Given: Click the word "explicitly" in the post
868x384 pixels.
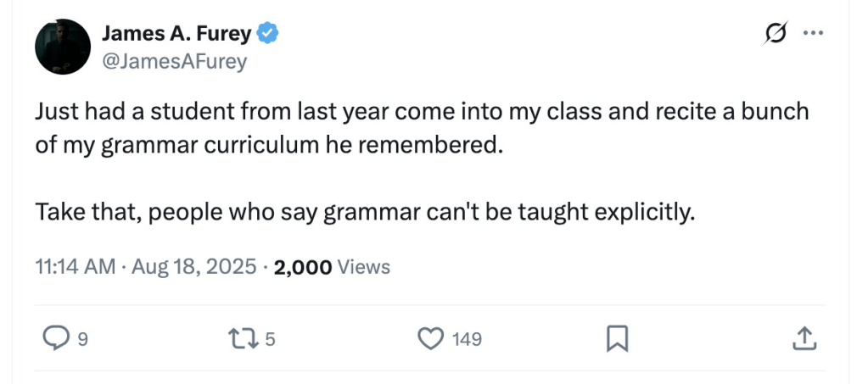Looking at the screenshot, I should [x=647, y=211].
